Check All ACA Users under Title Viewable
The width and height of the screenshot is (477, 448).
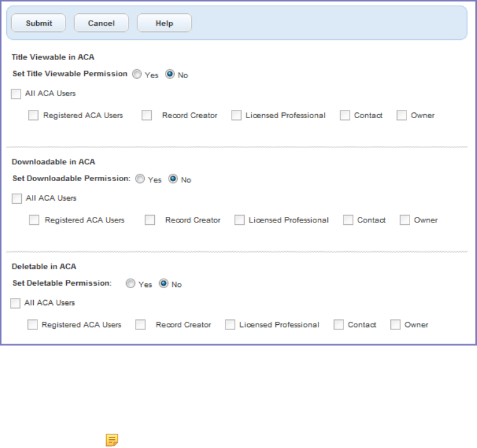(16, 94)
